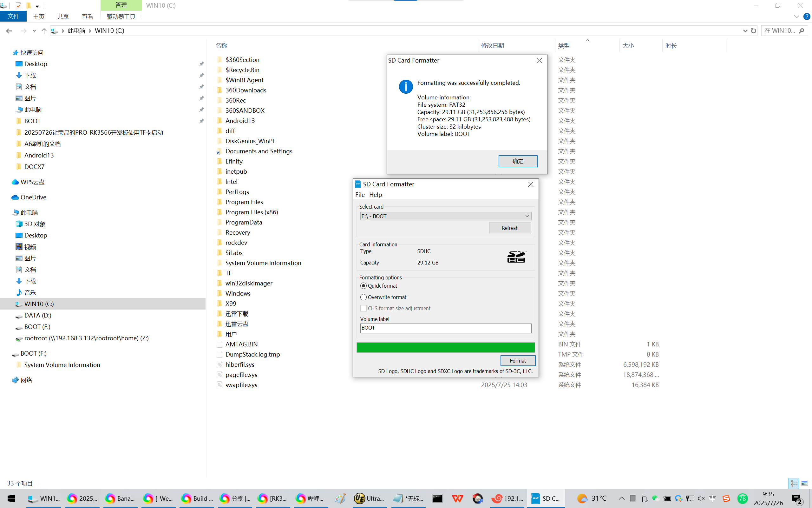
Task: Open 文件 tab in Explorer ribbon
Action: click(x=13, y=16)
